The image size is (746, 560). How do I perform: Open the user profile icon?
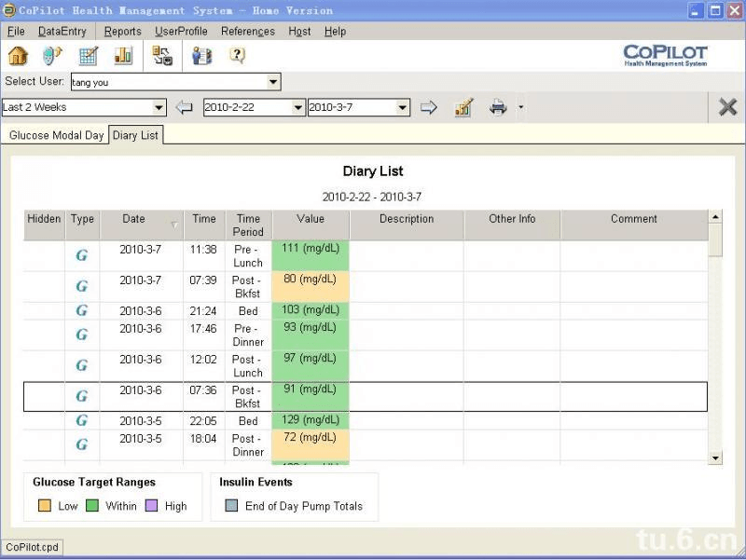[x=201, y=56]
